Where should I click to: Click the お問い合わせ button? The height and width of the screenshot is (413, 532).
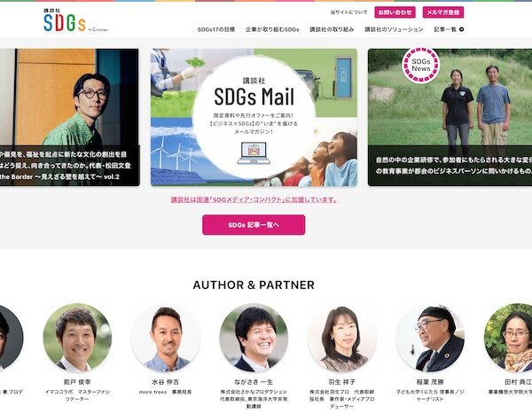[x=395, y=12]
